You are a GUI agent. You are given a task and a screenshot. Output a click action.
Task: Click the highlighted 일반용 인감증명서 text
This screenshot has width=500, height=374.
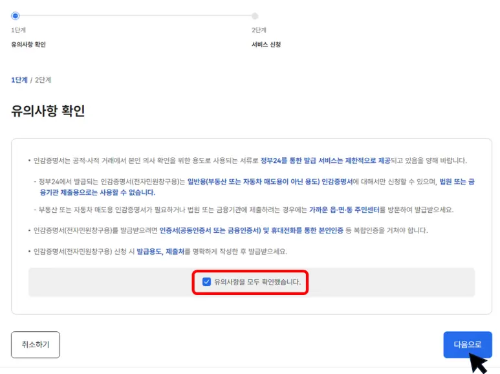coord(270,182)
